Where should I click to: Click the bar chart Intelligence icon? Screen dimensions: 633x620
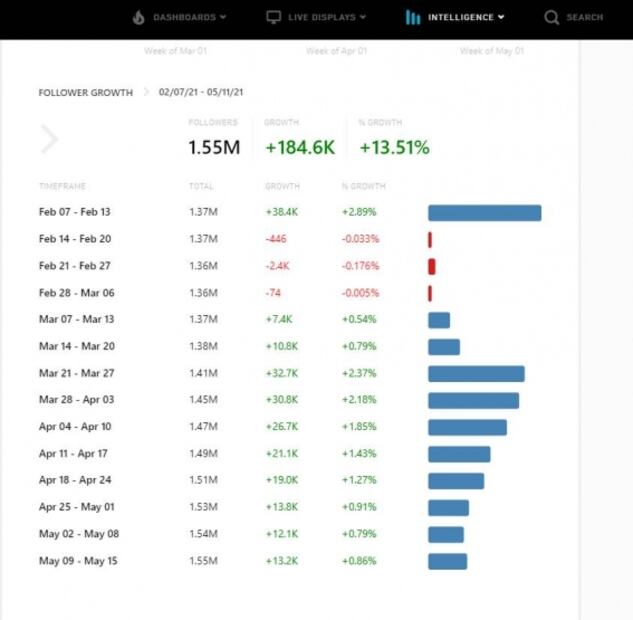click(x=412, y=17)
